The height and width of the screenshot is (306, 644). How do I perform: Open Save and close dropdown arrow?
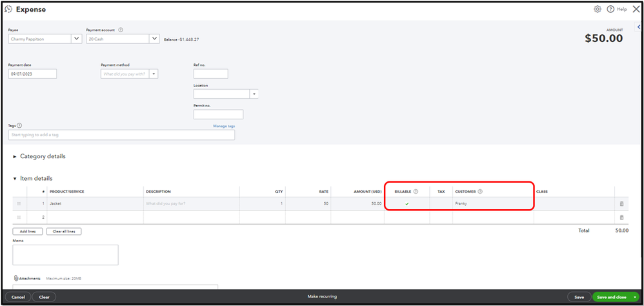[636, 297]
